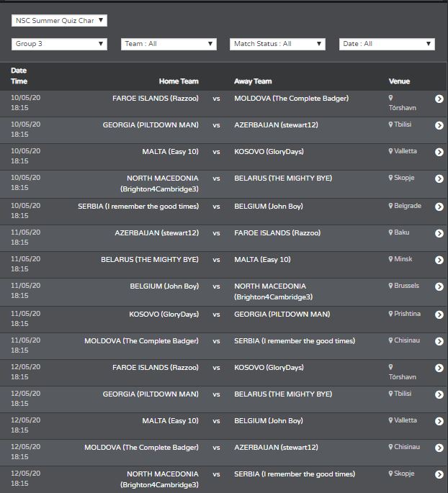448x493 pixels.
Task: Click arrow icon for Belarus vs Malta fixture
Action: click(x=439, y=260)
